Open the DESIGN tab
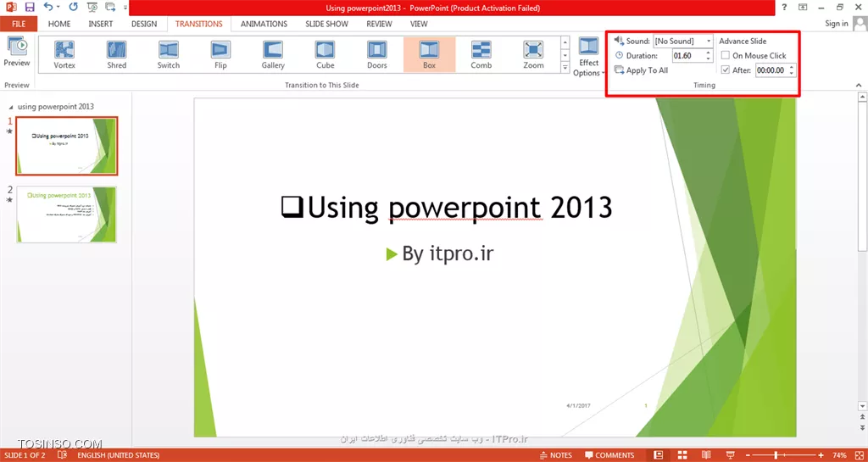 (144, 24)
